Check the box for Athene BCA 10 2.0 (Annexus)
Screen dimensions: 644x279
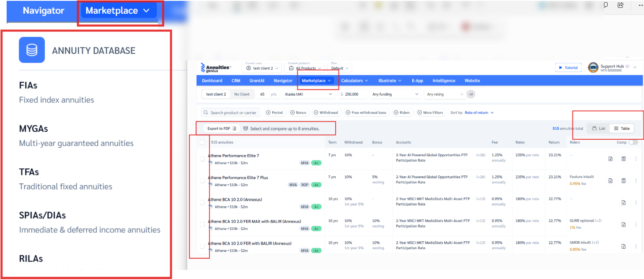click(x=202, y=202)
